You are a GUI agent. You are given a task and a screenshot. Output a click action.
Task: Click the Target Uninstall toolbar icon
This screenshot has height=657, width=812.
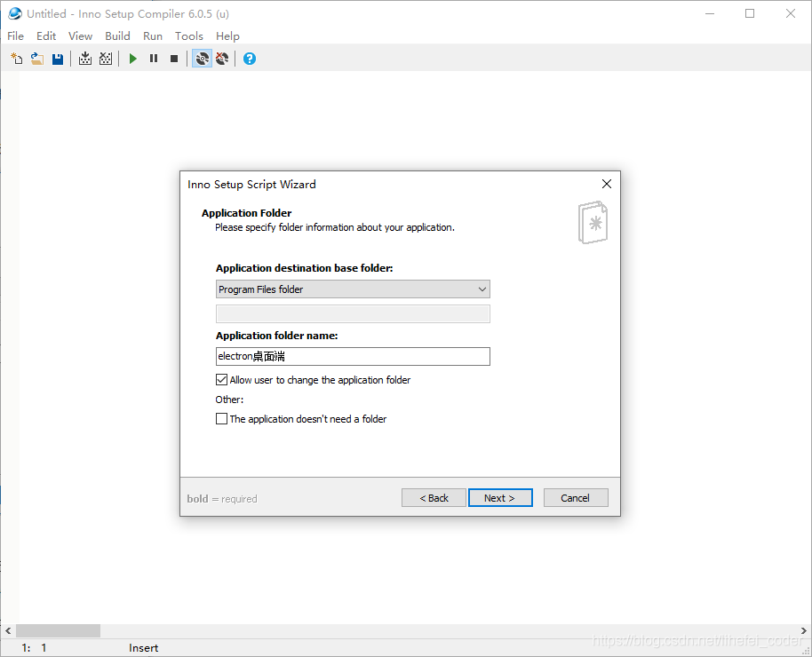click(222, 59)
